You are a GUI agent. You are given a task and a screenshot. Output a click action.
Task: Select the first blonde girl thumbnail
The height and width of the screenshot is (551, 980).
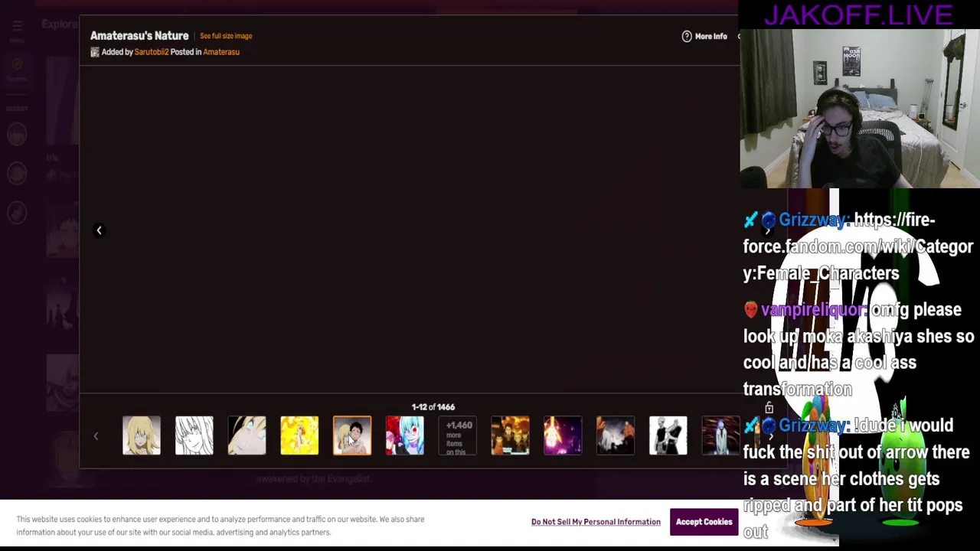[142, 435]
